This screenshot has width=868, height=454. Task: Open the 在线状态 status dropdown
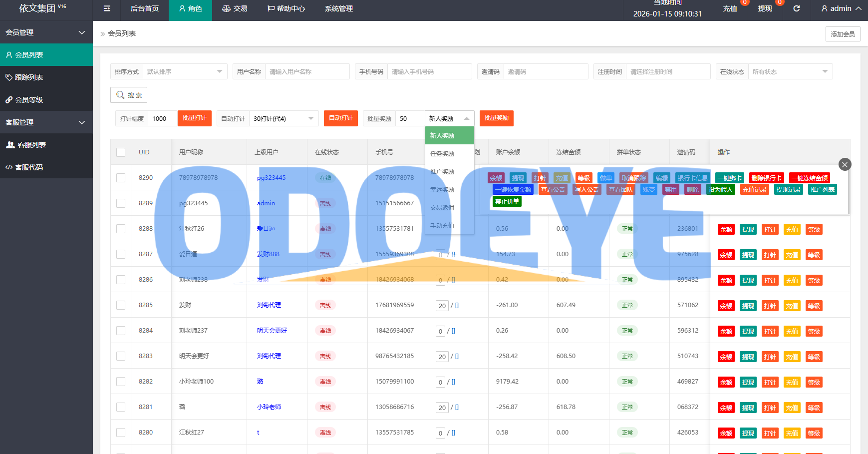(790, 71)
